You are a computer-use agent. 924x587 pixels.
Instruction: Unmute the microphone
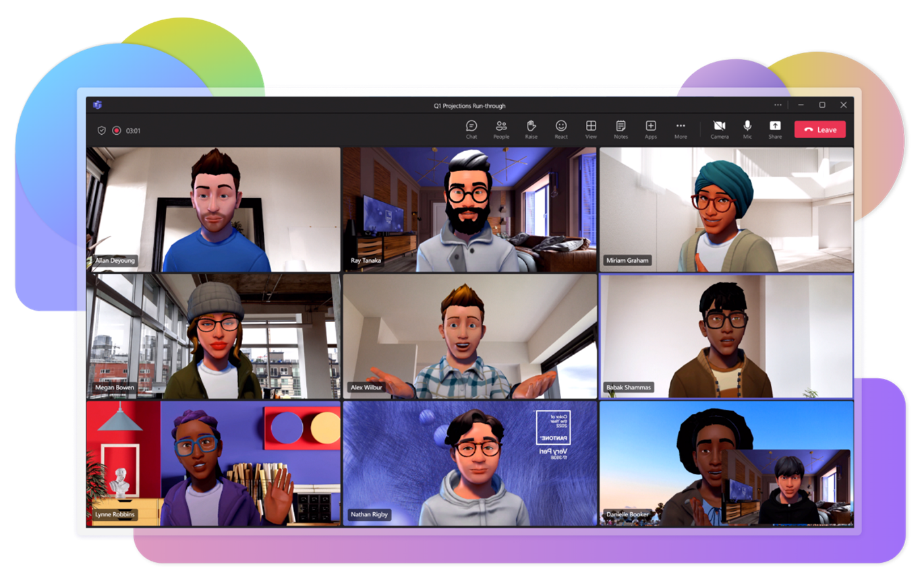tap(747, 129)
